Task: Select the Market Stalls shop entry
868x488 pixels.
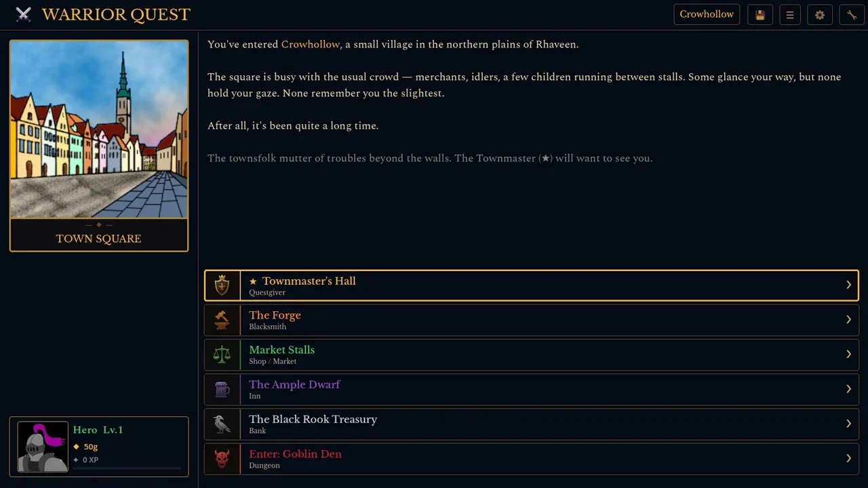Action: pyautogui.click(x=532, y=354)
